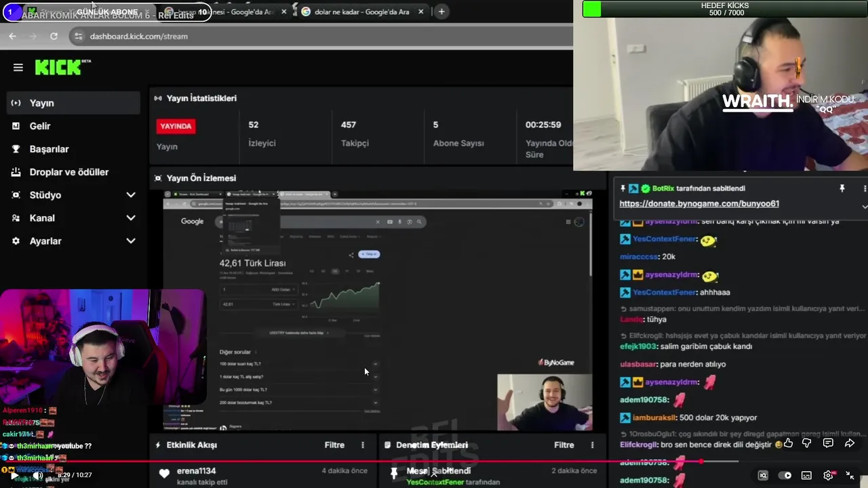
Task: Click the YAYINDA live status badge
Action: point(176,126)
